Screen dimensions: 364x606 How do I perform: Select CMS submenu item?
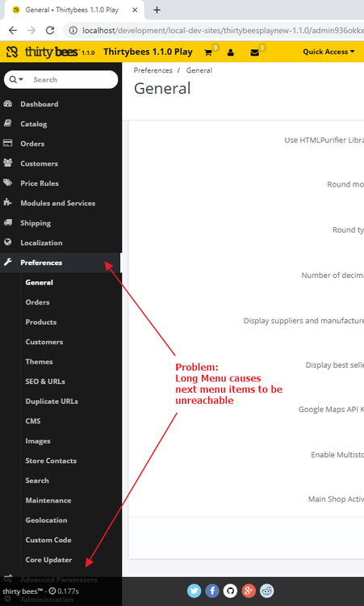(33, 421)
